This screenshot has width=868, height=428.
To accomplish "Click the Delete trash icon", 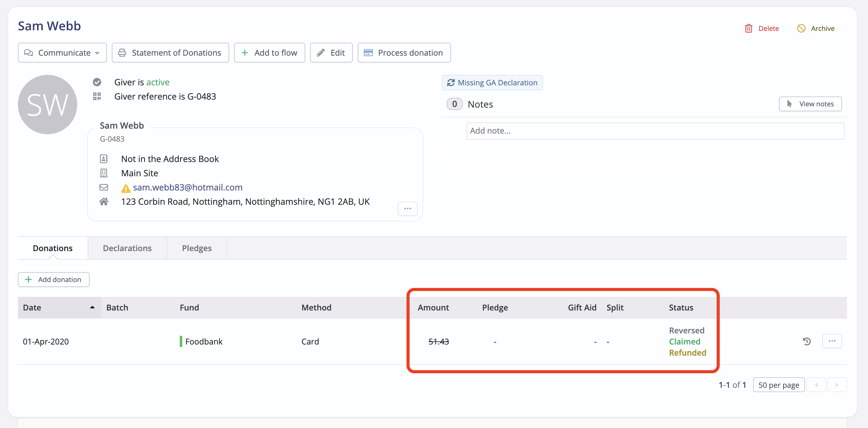I will [748, 28].
